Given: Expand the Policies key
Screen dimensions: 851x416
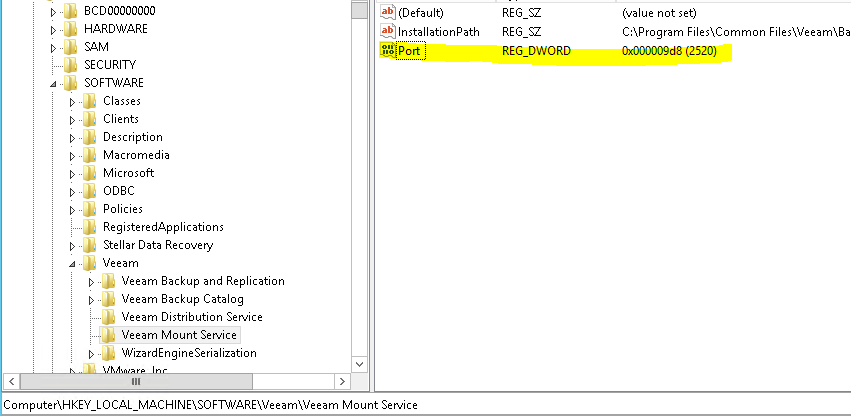Looking at the screenshot, I should 72,210.
